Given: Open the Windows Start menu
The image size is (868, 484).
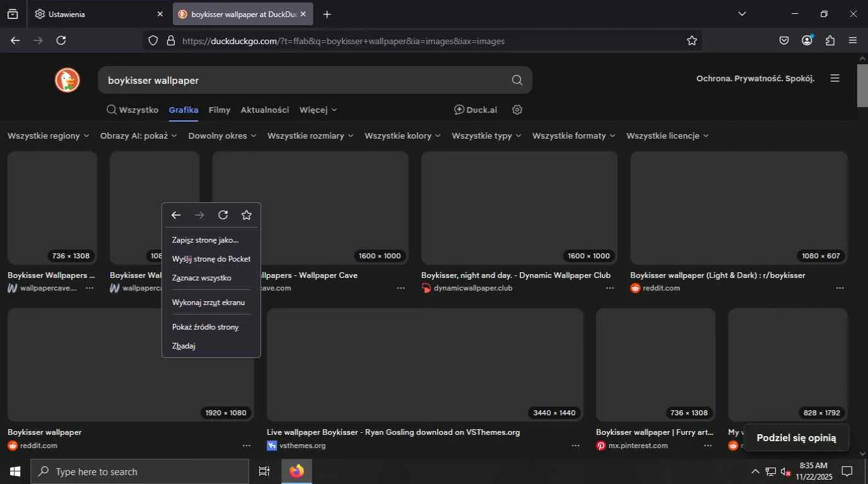Looking at the screenshot, I should pyautogui.click(x=15, y=471).
